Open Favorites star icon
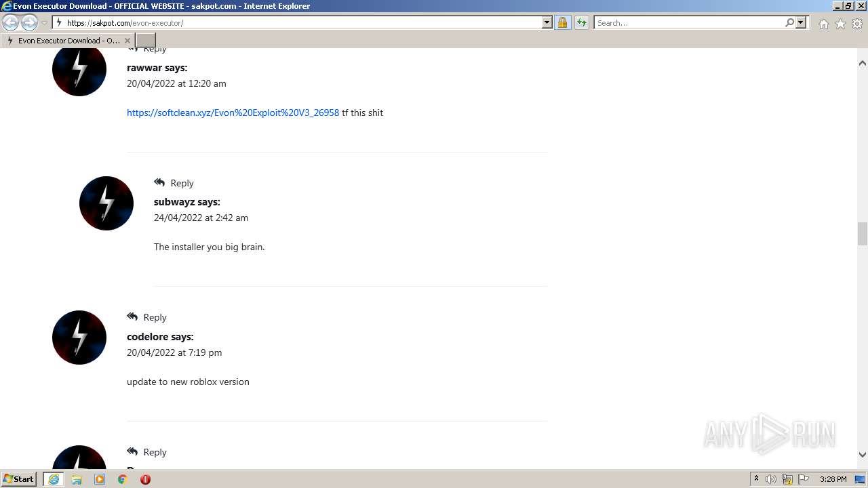This screenshot has width=868, height=488. pos(840,24)
